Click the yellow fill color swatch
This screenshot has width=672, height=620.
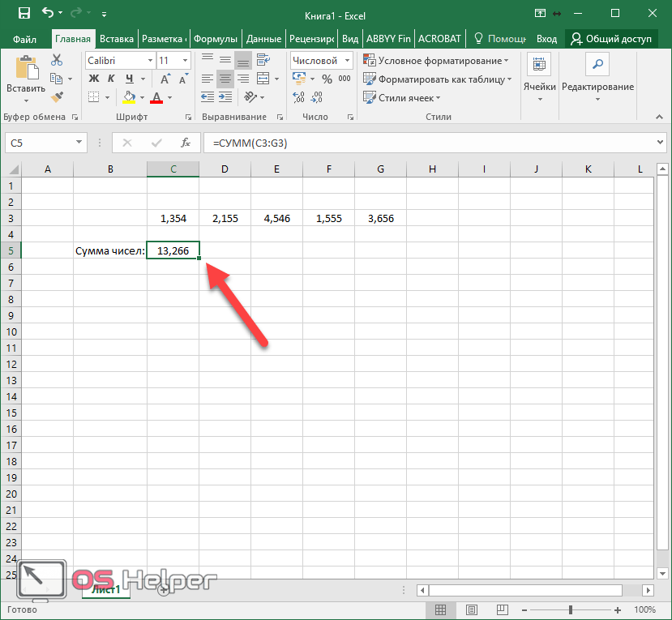coord(129,97)
